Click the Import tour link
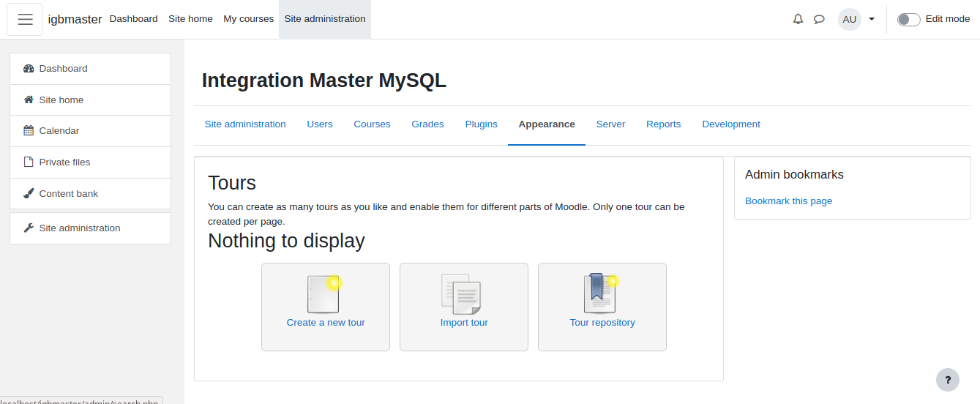980x404 pixels. (464, 322)
